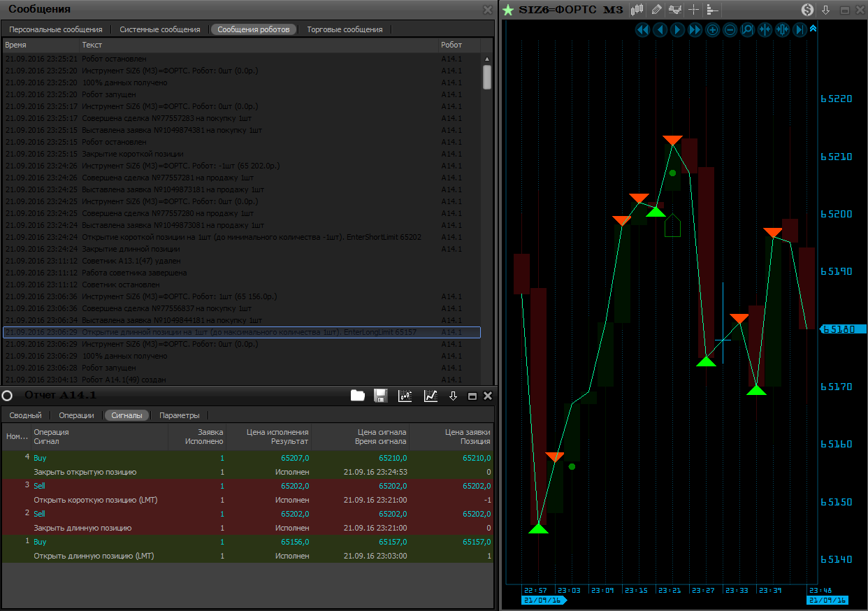Click the down arrow in chart title bar
868x611 pixels.
coord(825,10)
